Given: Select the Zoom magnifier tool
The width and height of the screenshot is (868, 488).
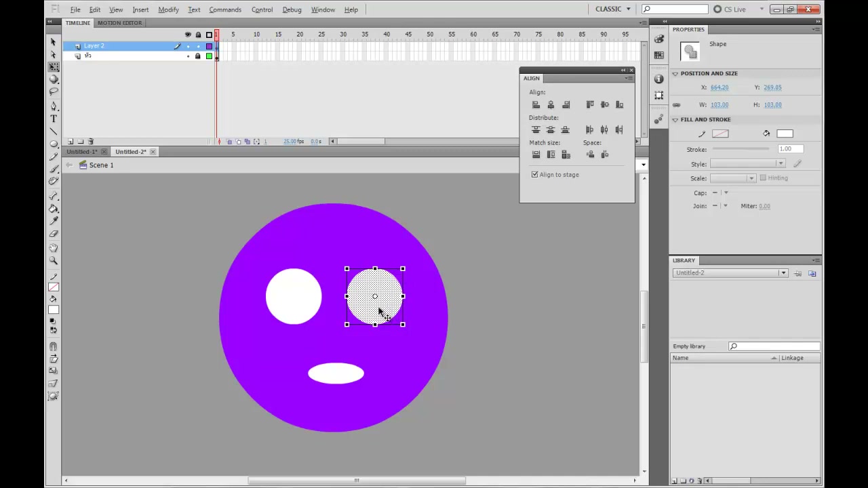Looking at the screenshot, I should (54, 261).
